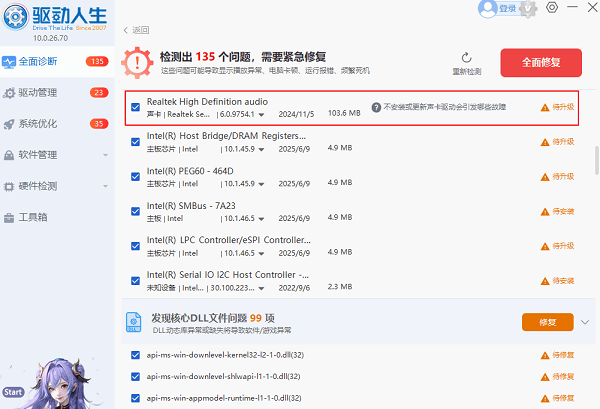Click the red 全面修复 button
This screenshot has width=600, height=409.
point(541,61)
